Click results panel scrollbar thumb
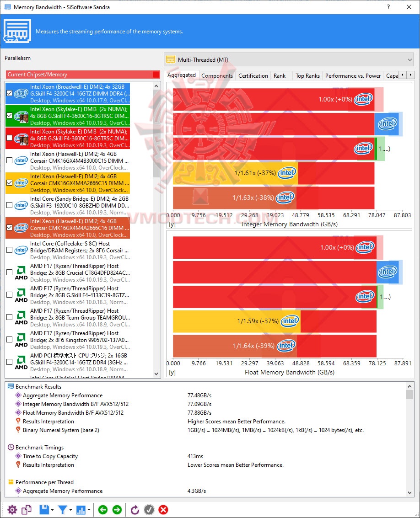Viewport: 420px width, 518px height. 410,395
